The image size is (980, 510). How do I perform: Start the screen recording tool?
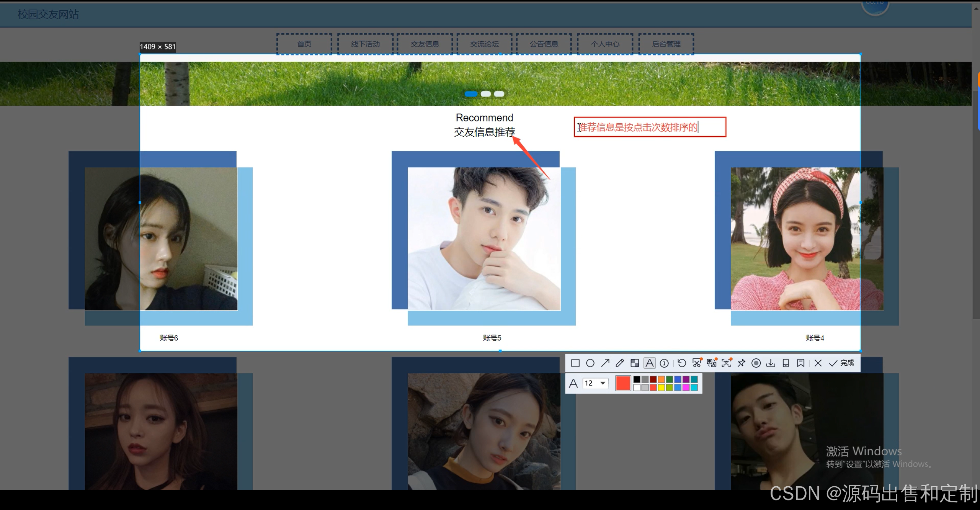coord(756,363)
